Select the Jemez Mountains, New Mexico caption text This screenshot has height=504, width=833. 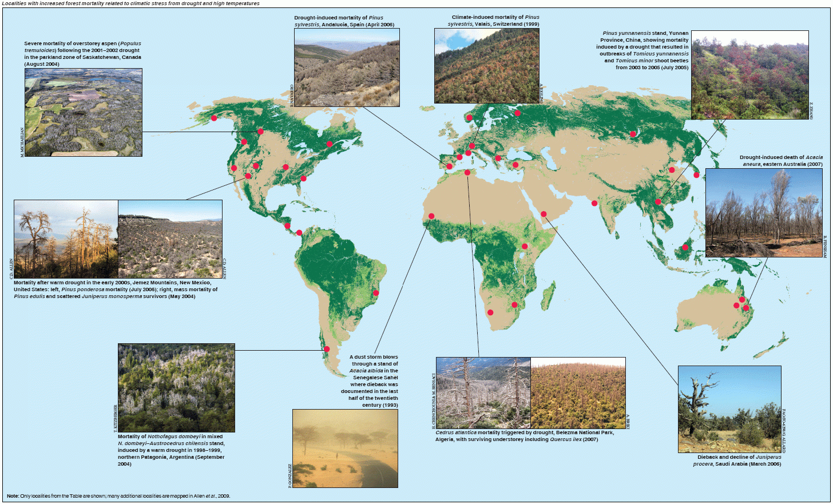tap(116, 289)
